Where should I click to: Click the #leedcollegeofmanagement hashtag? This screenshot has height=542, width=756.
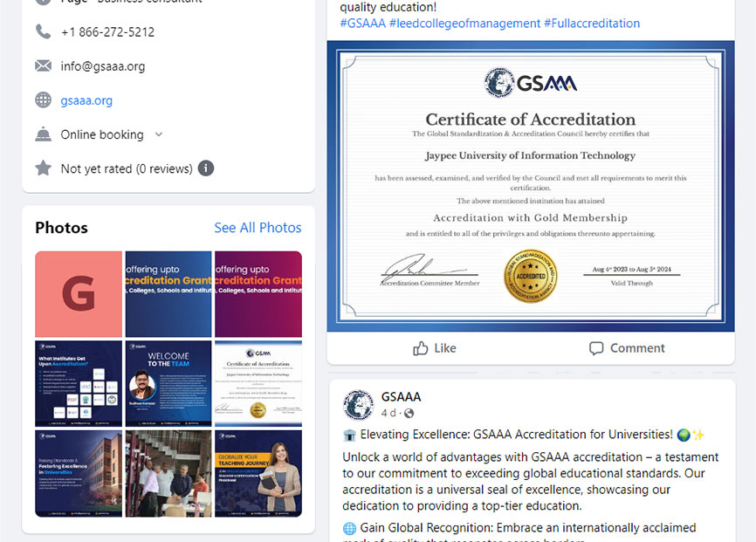tap(464, 24)
